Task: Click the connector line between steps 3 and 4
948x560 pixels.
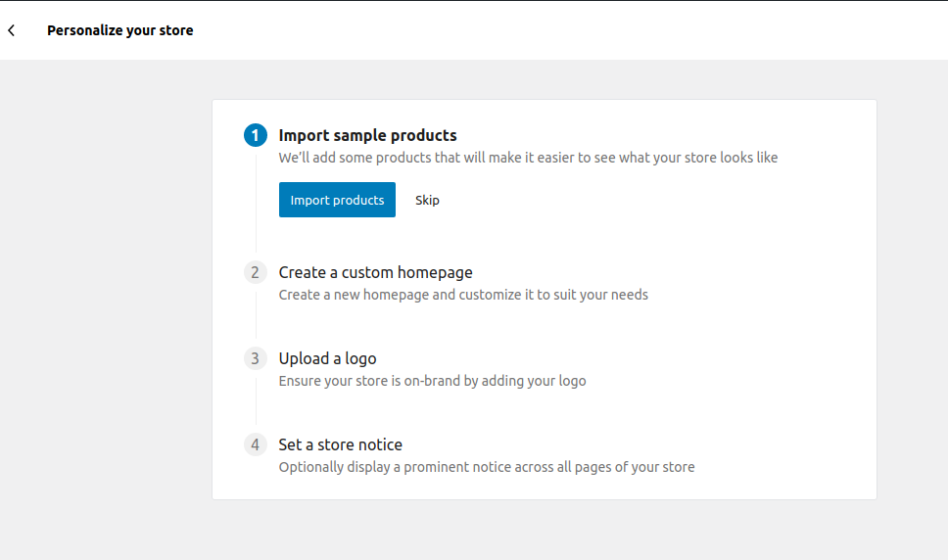Action: coord(256,401)
